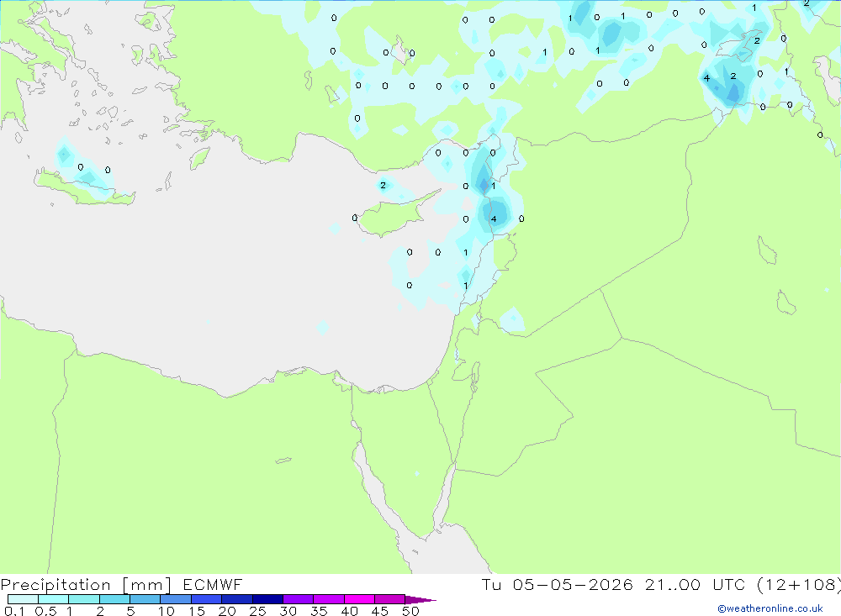Click the '25' legend scale label
Image resolution: width=841 pixels, height=616 pixels.
(257, 611)
